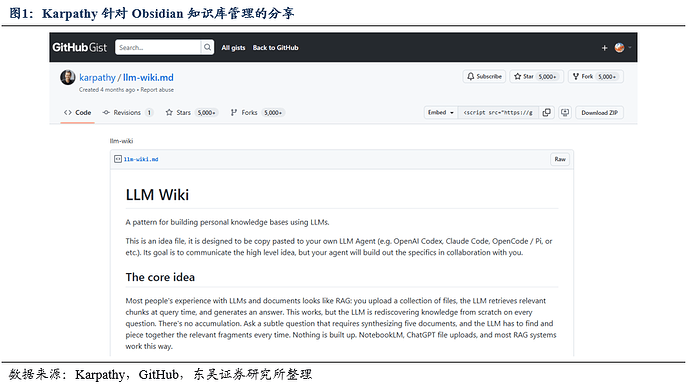This screenshot has width=690, height=388.
Task: Copy the embed script to clipboard
Action: [x=547, y=113]
